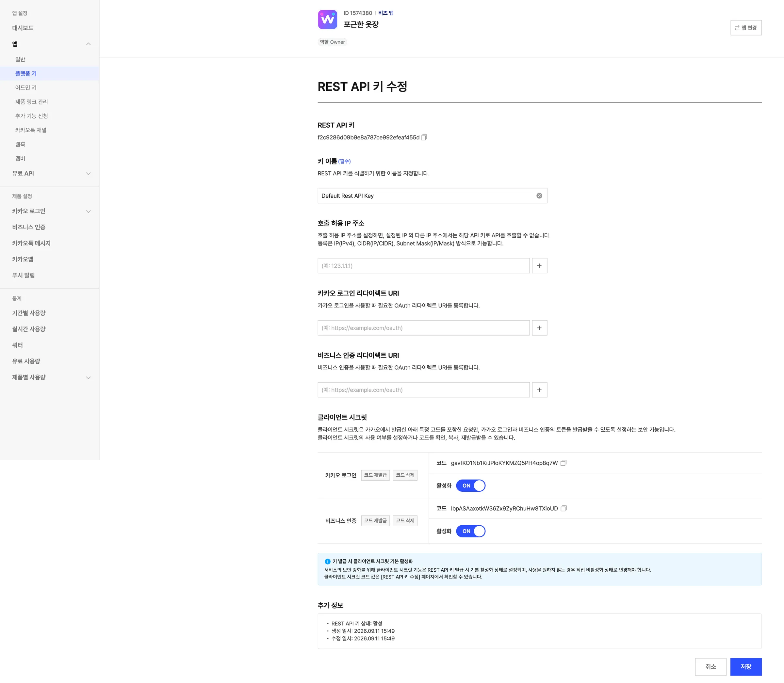Expand the 유료 API sidebar section
Viewport: 784px width, 683px height.
point(89,173)
